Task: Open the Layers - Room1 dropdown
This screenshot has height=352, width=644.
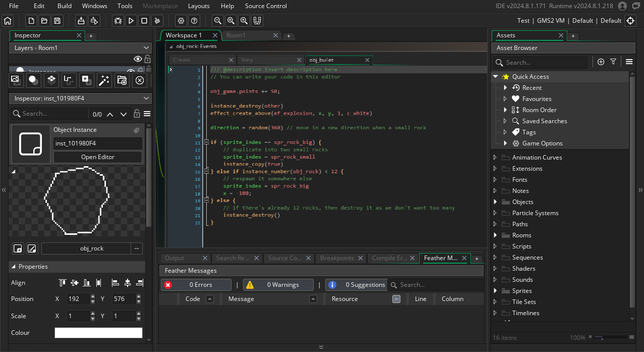Action: pos(80,47)
